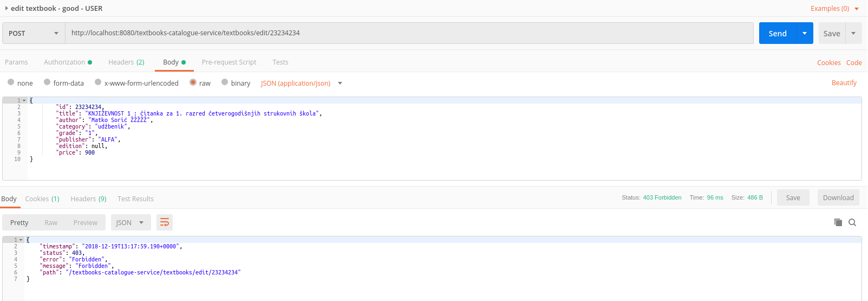Click the Beautify link
The height and width of the screenshot is (301, 868).
[x=844, y=82]
